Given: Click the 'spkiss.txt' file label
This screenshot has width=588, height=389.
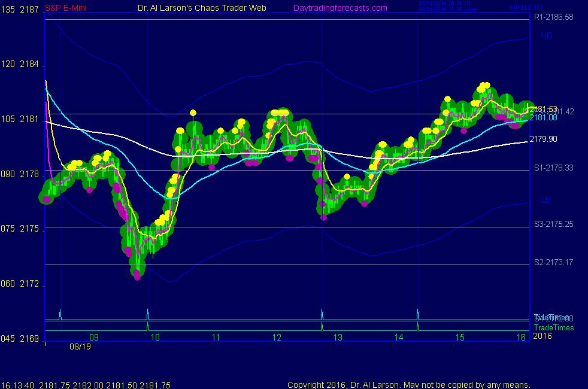Looking at the screenshot, I should point(526,7).
